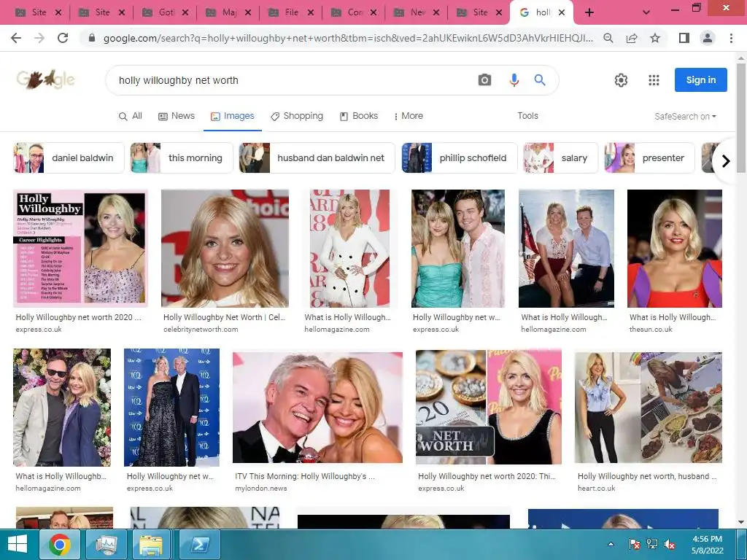Select the presenter suggestion chip

[x=649, y=157]
